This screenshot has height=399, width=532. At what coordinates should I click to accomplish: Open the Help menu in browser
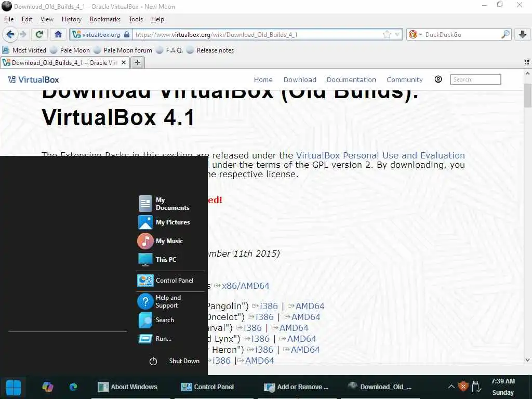[x=157, y=19]
